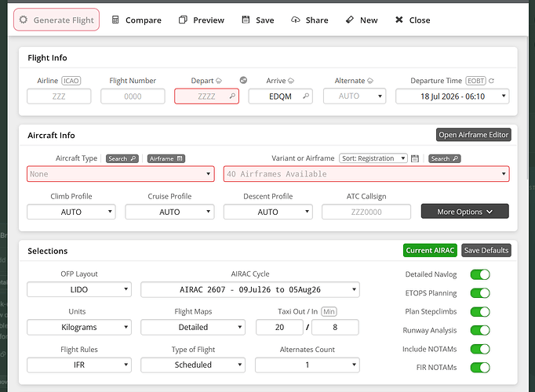The height and width of the screenshot is (392, 535).
Task: Open the Flight Maps Detailed dropdown
Action: (x=193, y=327)
